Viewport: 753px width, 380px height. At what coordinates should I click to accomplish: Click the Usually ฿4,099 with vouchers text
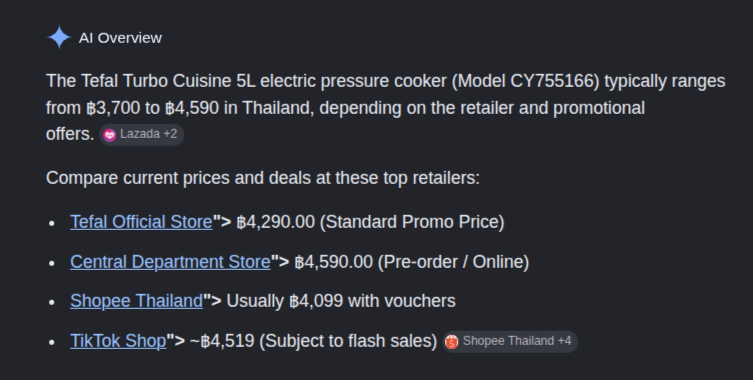341,301
